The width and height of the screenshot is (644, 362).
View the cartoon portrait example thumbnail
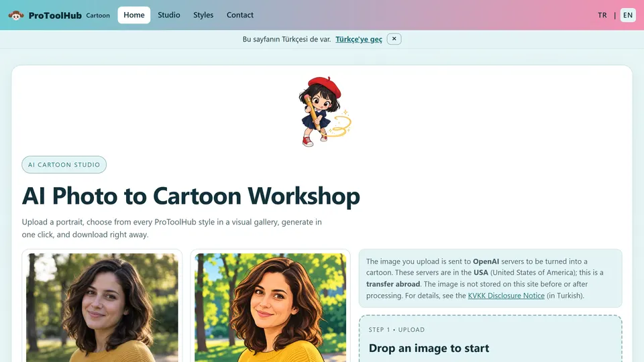point(270,307)
